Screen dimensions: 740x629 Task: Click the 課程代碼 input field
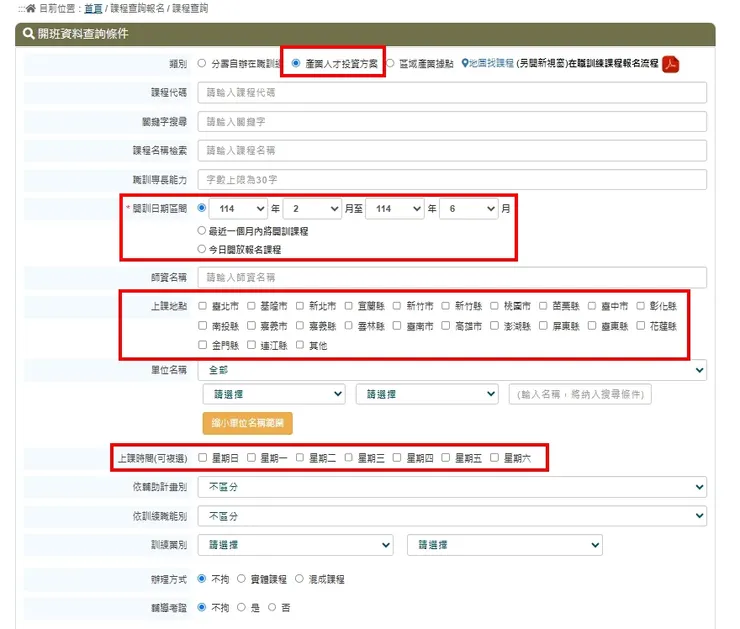tap(452, 92)
